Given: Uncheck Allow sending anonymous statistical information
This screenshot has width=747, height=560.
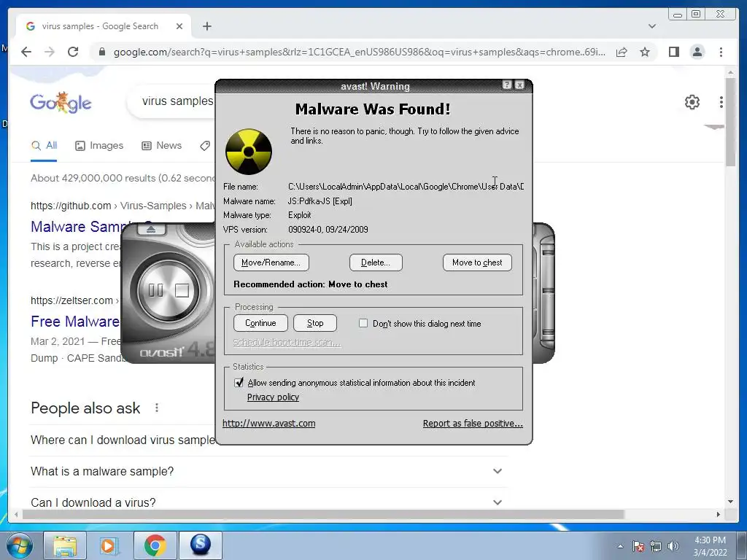Looking at the screenshot, I should pos(239,382).
